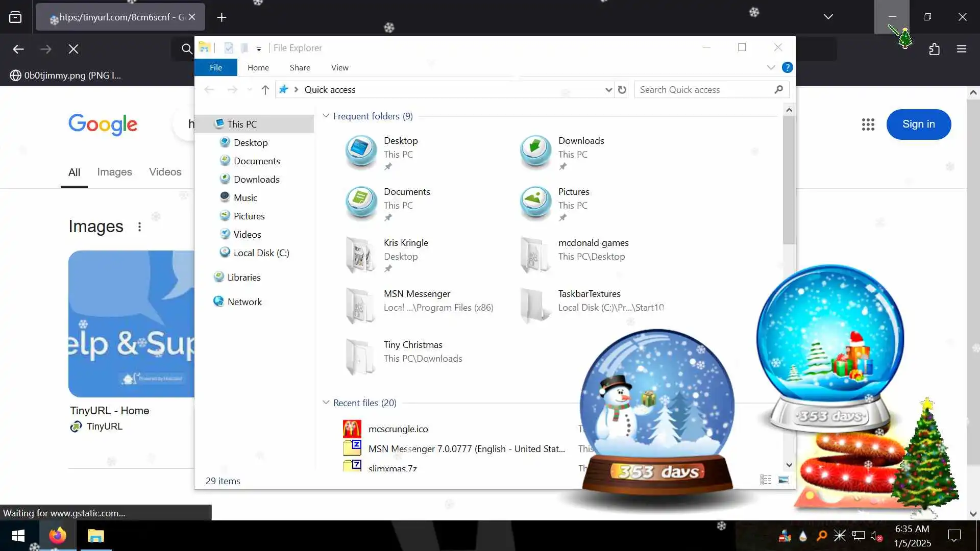980x551 pixels.
Task: Open the View ribbon tab
Action: click(339, 67)
